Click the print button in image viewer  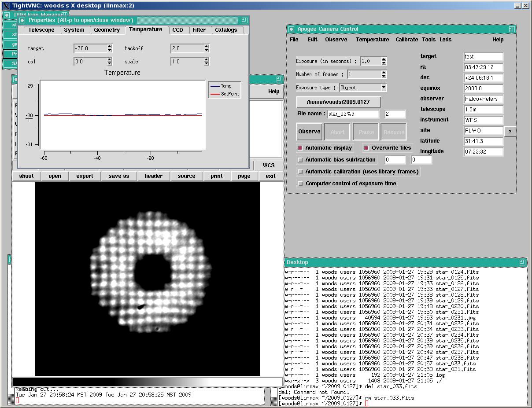pos(217,176)
